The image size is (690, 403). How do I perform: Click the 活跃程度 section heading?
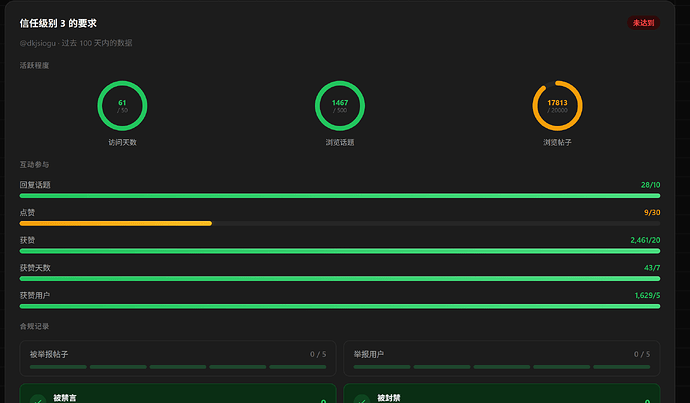[x=34, y=66]
